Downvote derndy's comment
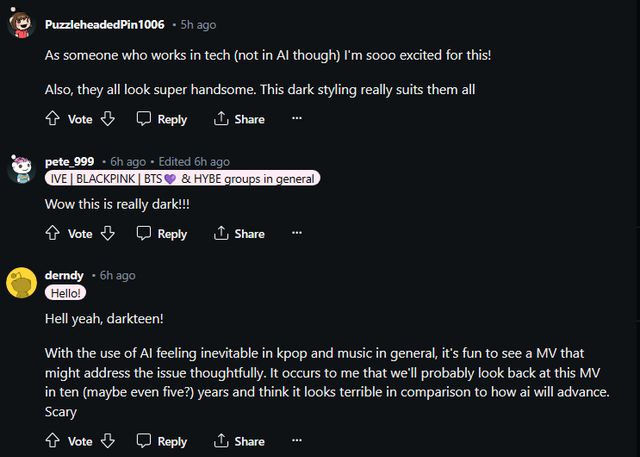The height and width of the screenshot is (457, 640). 107,441
